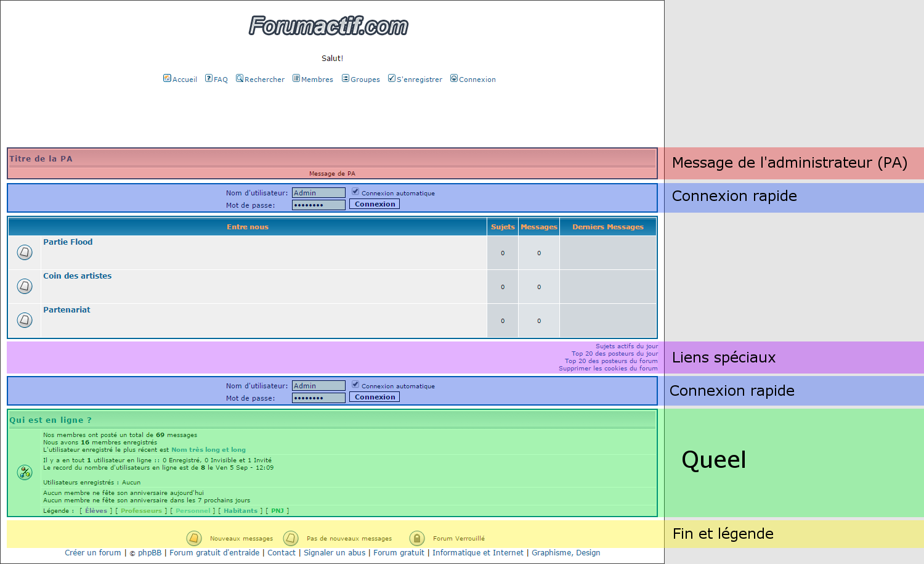Open the Membres menu link
Viewport: 924px width, 564px height.
click(x=317, y=80)
